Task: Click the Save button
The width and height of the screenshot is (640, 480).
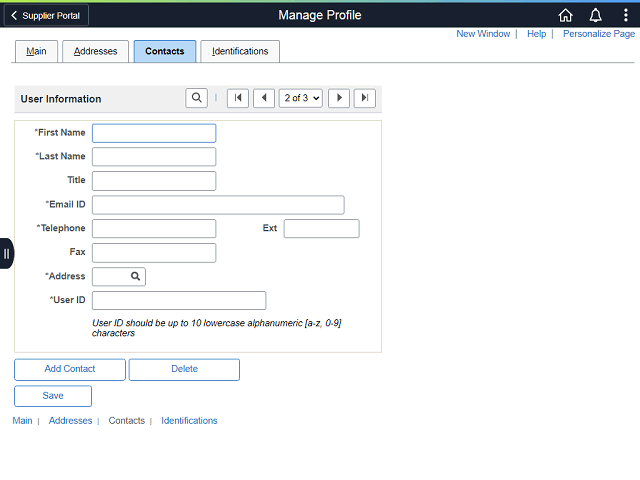Action: coord(53,396)
